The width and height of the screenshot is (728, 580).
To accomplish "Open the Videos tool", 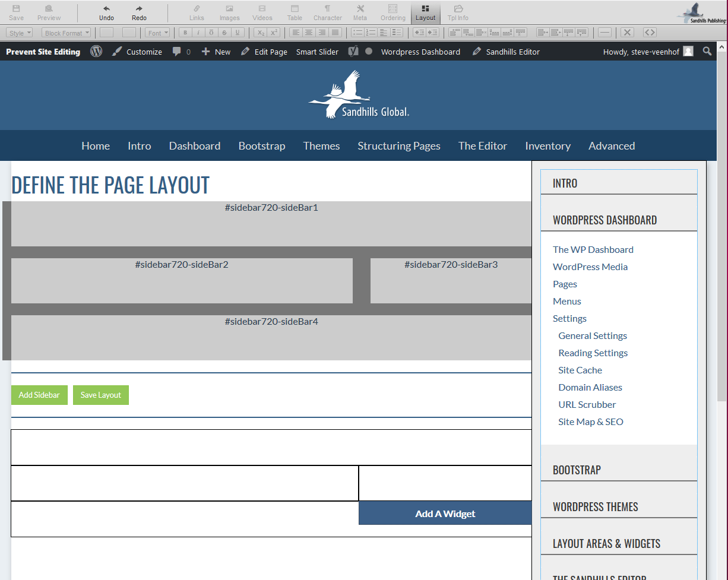I will click(262, 12).
